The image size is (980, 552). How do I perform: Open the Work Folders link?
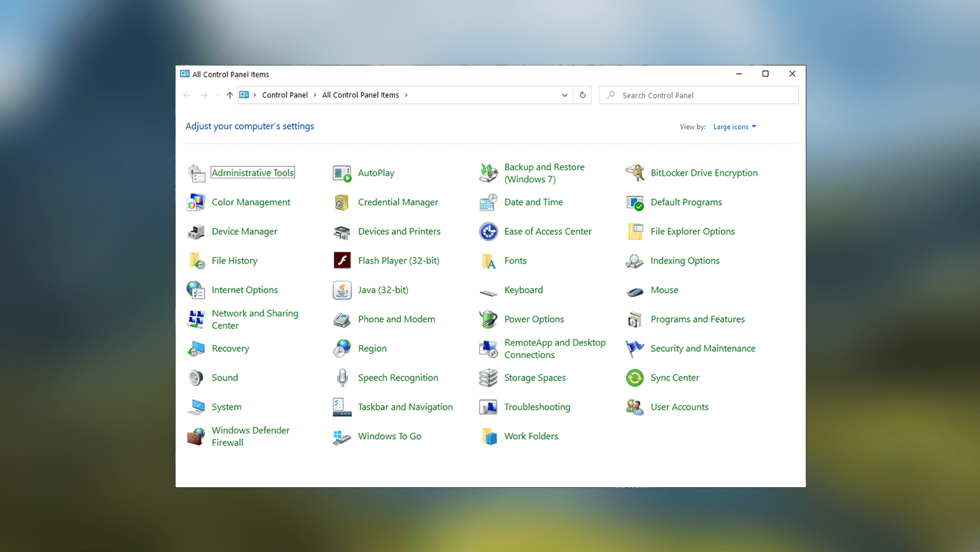[x=531, y=436]
